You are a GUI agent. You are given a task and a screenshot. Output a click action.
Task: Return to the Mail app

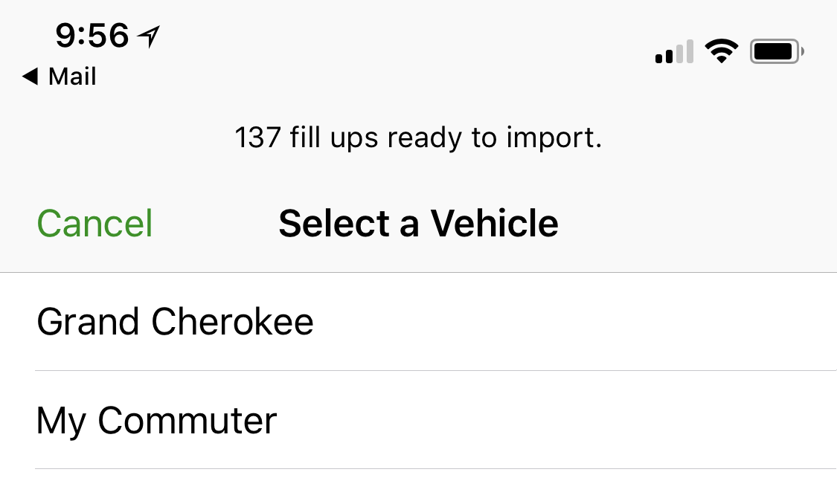click(x=60, y=77)
